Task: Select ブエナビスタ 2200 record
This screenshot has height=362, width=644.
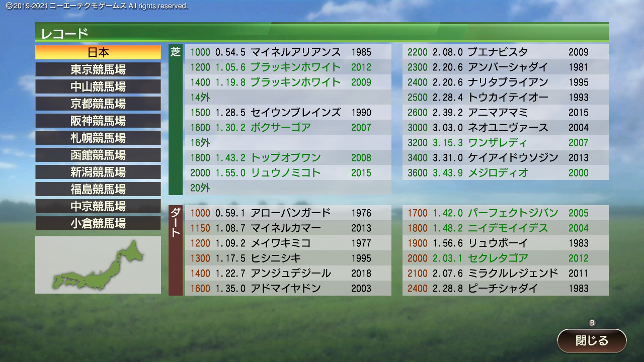Action: [x=506, y=52]
